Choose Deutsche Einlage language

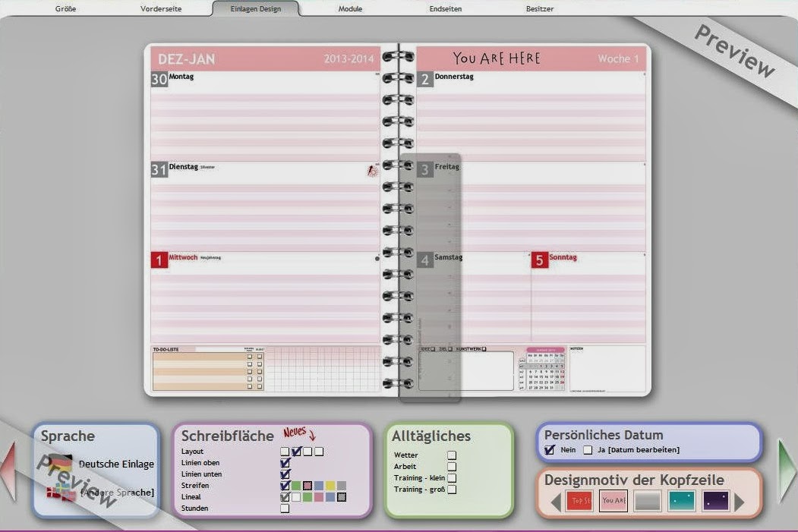pyautogui.click(x=116, y=464)
